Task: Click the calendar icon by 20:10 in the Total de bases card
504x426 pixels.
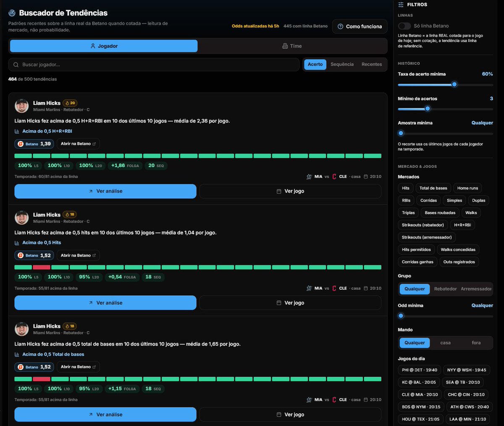Action: pyautogui.click(x=366, y=400)
